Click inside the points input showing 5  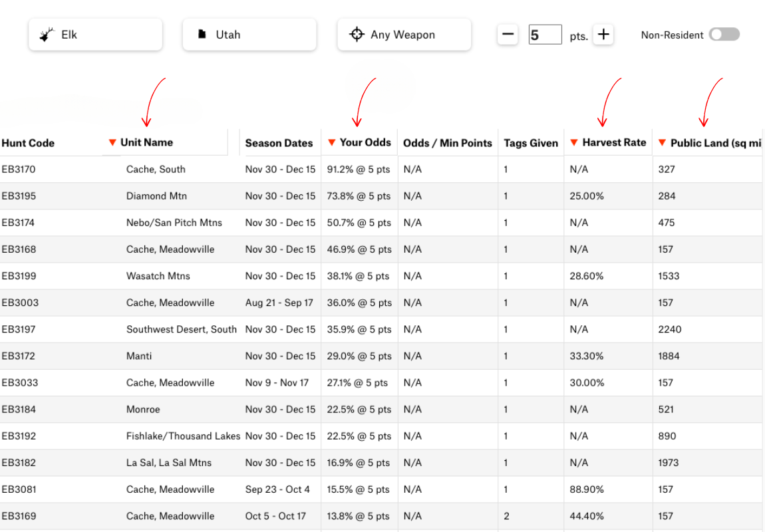(545, 34)
